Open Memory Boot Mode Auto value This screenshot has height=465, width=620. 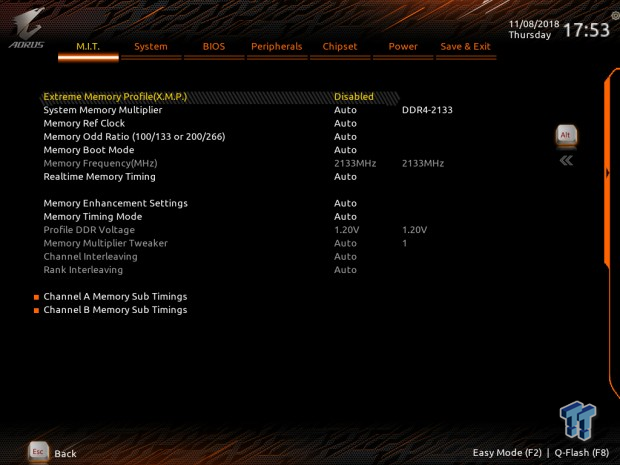pyautogui.click(x=345, y=150)
